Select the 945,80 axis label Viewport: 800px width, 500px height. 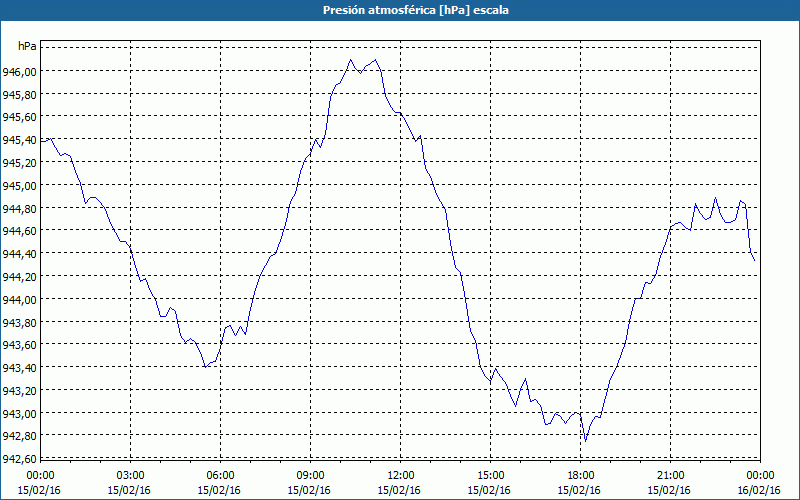pos(19,95)
